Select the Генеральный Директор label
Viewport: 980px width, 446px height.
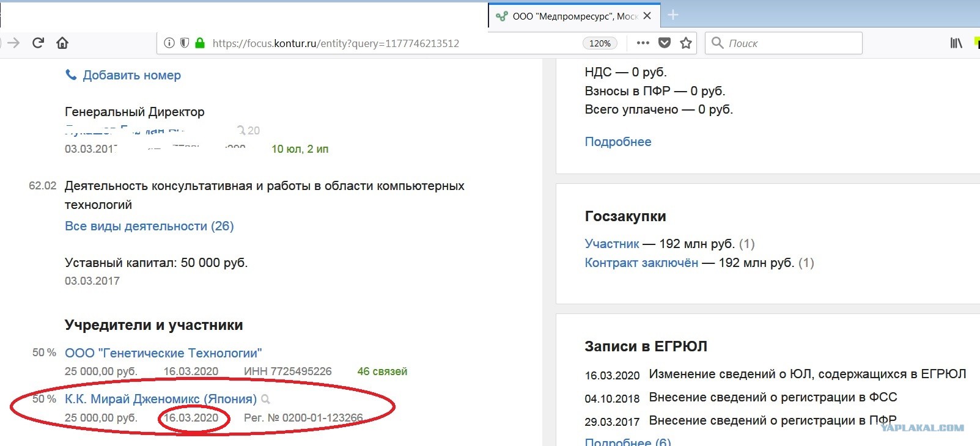[x=134, y=112]
